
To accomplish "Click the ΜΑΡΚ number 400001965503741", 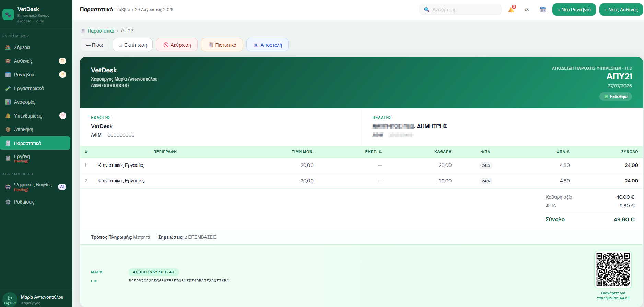I will pyautogui.click(x=154, y=272).
